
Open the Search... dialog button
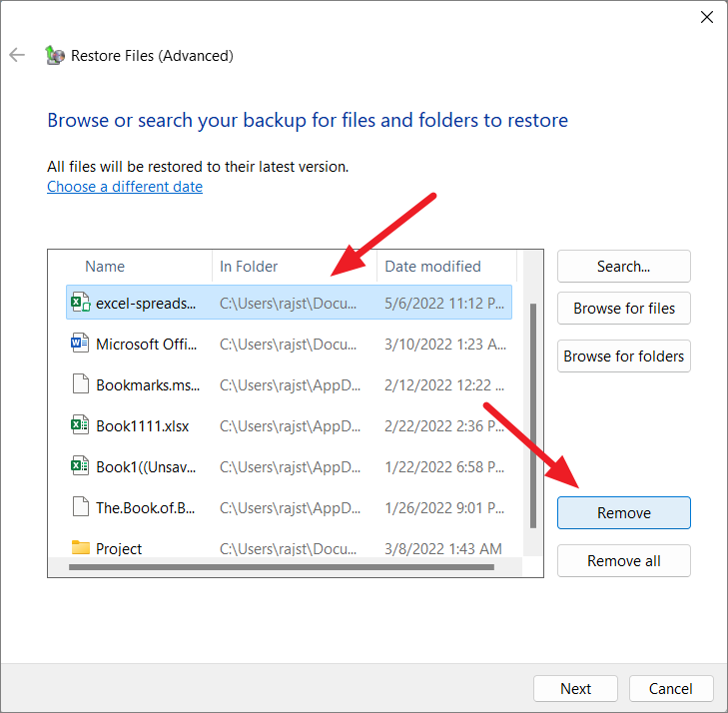tap(623, 267)
